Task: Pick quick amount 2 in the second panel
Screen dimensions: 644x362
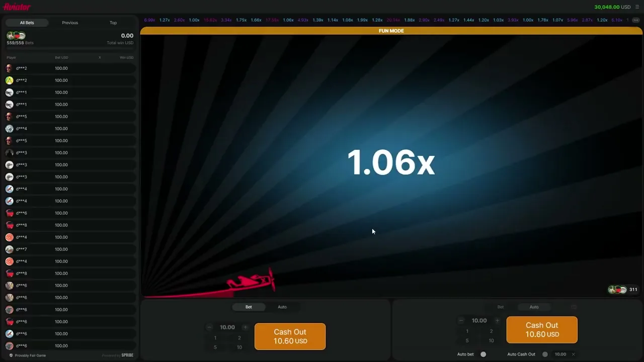Action: point(492,331)
